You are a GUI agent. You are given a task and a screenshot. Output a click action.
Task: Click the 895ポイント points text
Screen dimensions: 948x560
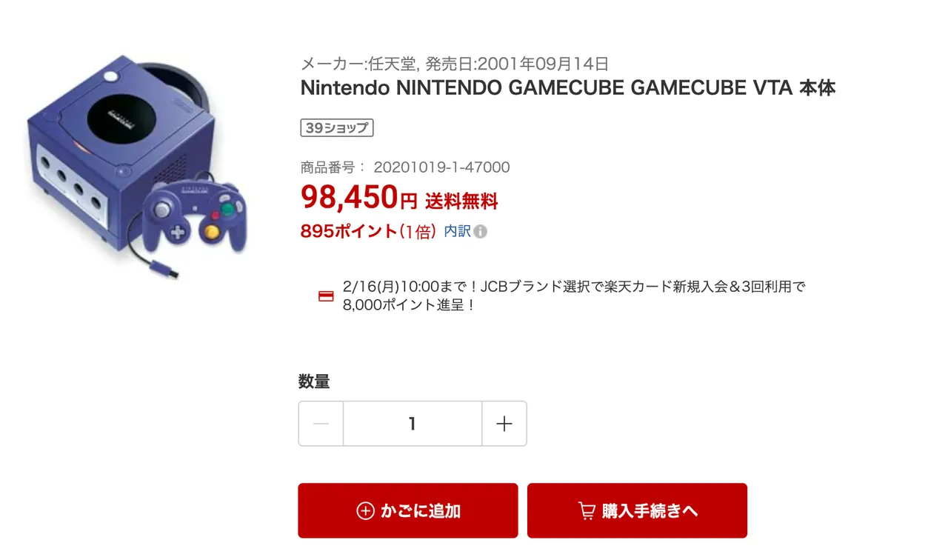pos(349,231)
